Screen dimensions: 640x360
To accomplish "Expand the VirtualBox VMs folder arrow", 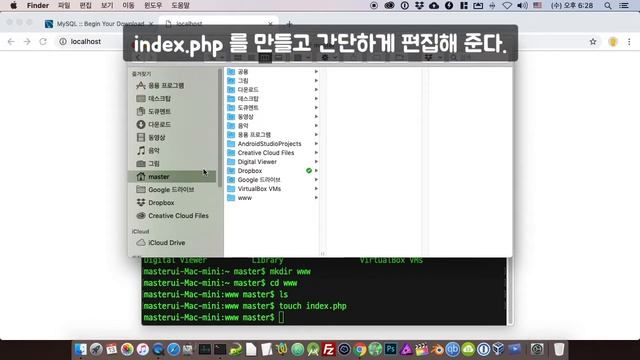I will pos(316,189).
